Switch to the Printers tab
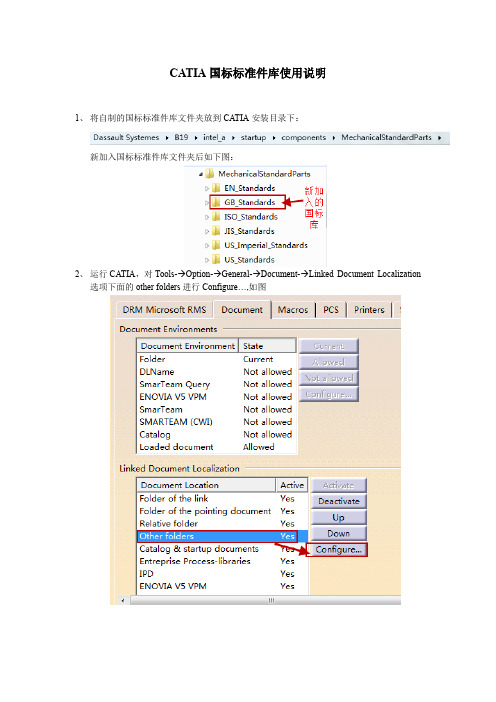The image size is (496, 702). tap(369, 310)
